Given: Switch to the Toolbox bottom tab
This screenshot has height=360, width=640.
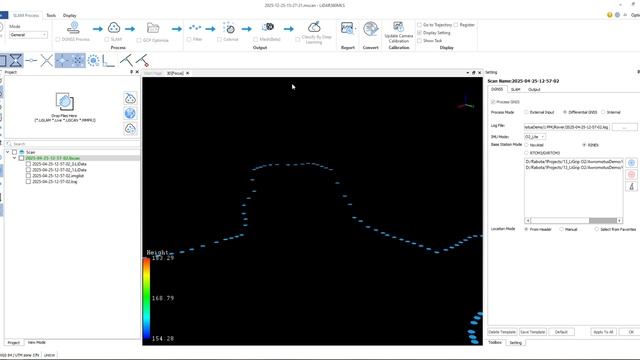Looking at the screenshot, I should (x=495, y=343).
